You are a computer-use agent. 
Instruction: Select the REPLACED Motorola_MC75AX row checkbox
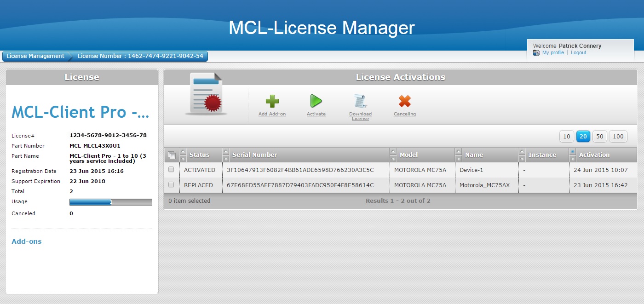(171, 185)
